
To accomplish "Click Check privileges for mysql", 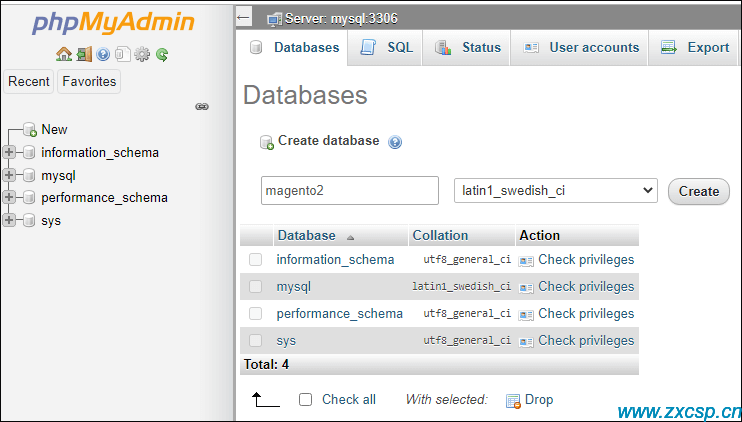I will (x=586, y=287).
